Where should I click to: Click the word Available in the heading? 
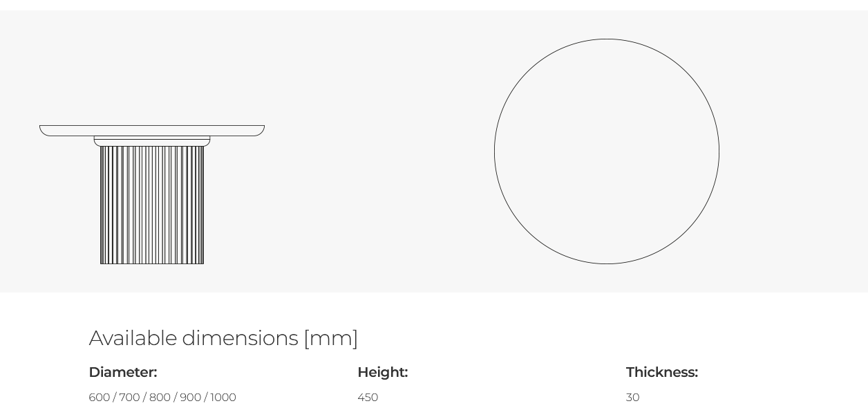(133, 338)
